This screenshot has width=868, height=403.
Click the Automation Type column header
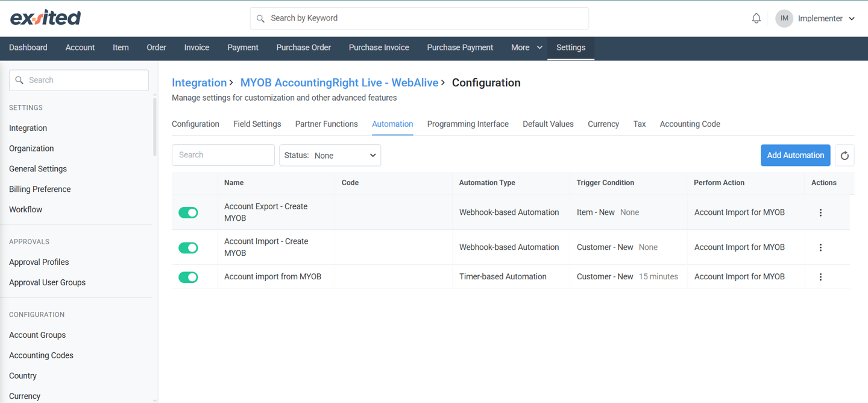click(x=487, y=183)
